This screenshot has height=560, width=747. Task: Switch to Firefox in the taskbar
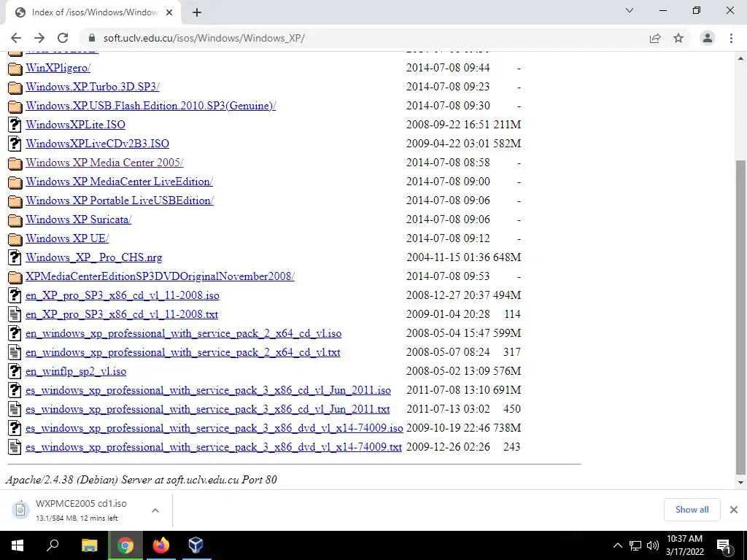pyautogui.click(x=160, y=545)
